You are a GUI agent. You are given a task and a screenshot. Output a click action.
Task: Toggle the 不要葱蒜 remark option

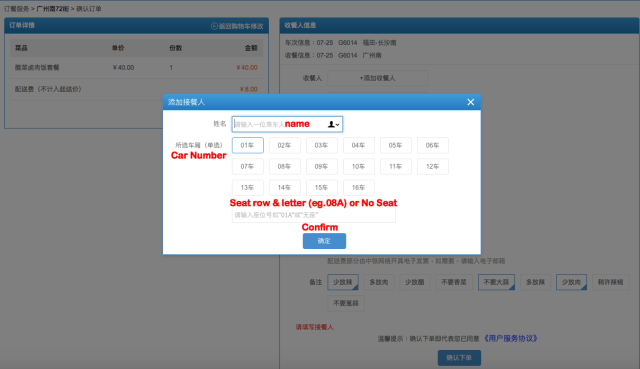pyautogui.click(x=346, y=303)
